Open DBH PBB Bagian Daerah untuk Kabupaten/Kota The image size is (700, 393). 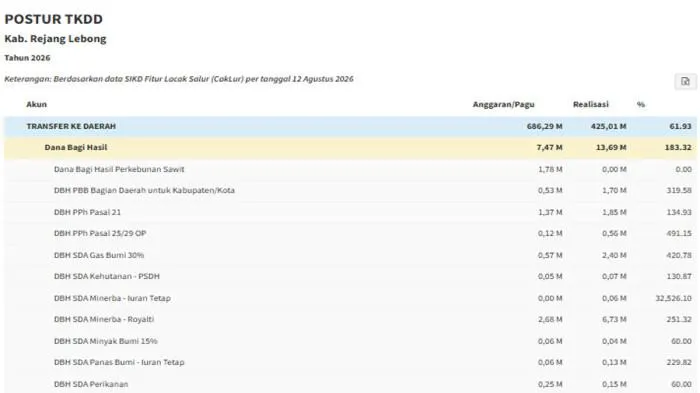tap(350, 190)
